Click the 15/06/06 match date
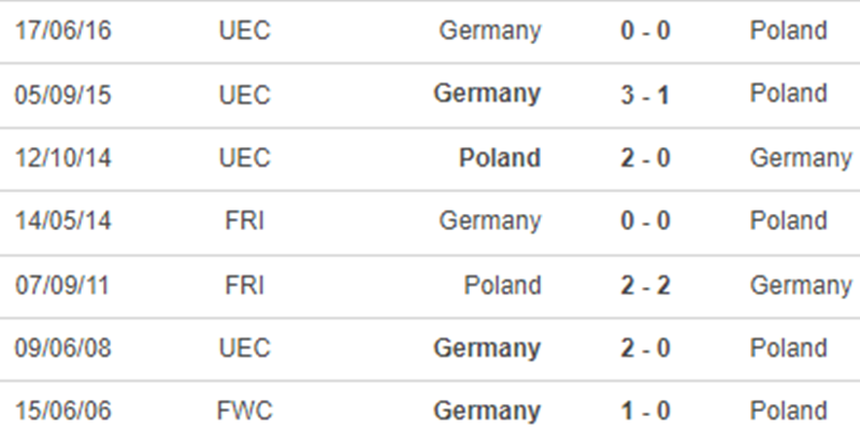 [63, 411]
